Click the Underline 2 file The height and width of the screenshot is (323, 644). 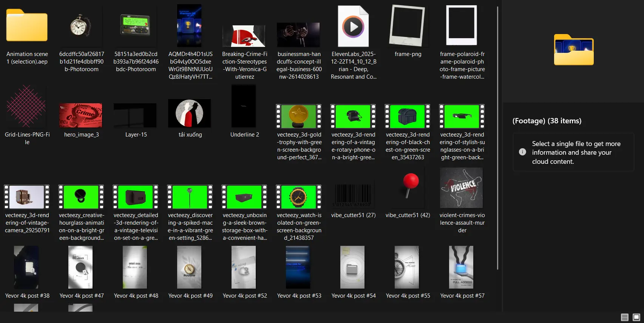coord(244,107)
